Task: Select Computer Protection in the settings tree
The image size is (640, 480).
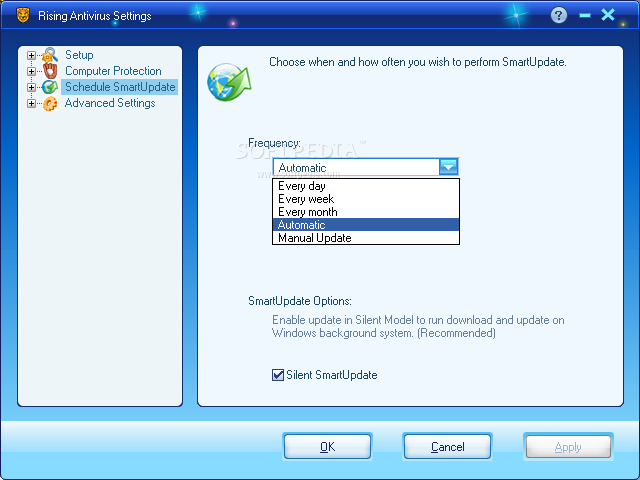Action: 113,71
